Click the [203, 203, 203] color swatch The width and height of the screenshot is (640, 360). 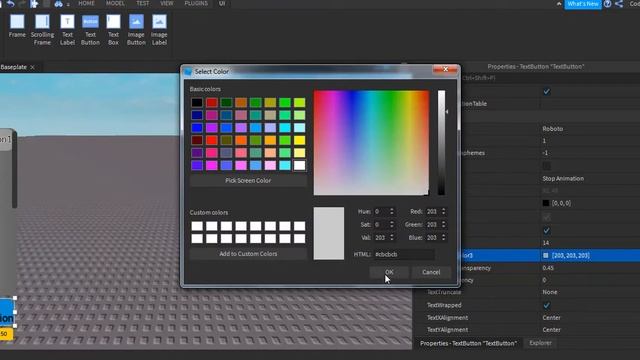pos(546,256)
